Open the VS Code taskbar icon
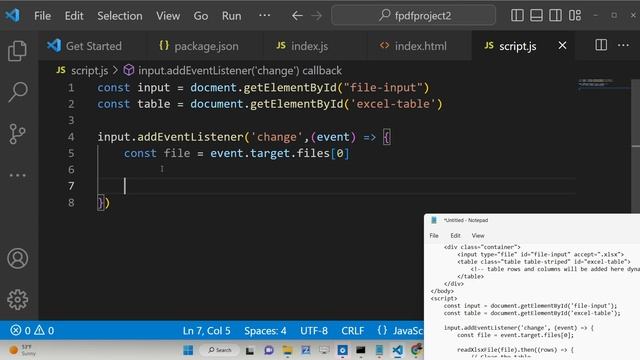The height and width of the screenshot is (360, 640). (398, 350)
